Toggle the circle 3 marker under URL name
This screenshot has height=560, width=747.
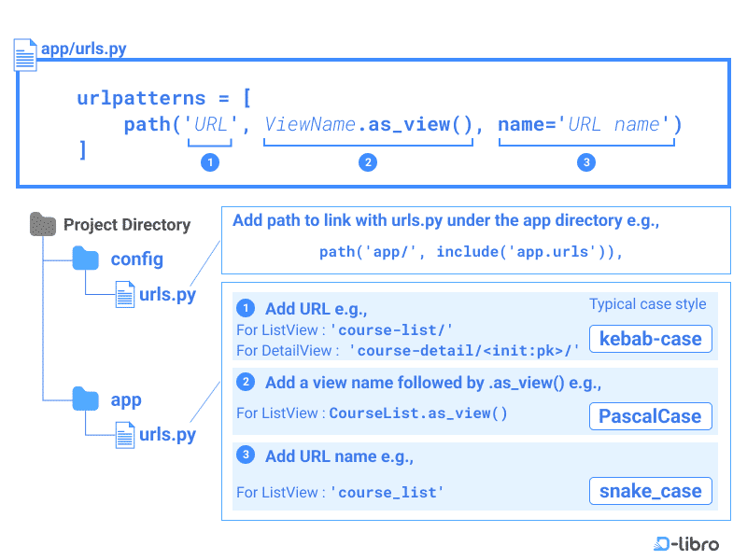(586, 162)
